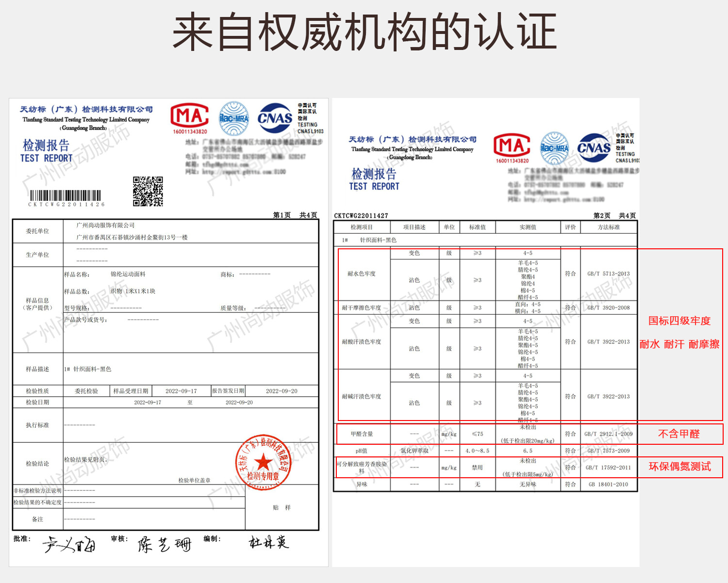Click the ilac-MRA logo on right report
The width and height of the screenshot is (728, 583).
[x=555, y=148]
